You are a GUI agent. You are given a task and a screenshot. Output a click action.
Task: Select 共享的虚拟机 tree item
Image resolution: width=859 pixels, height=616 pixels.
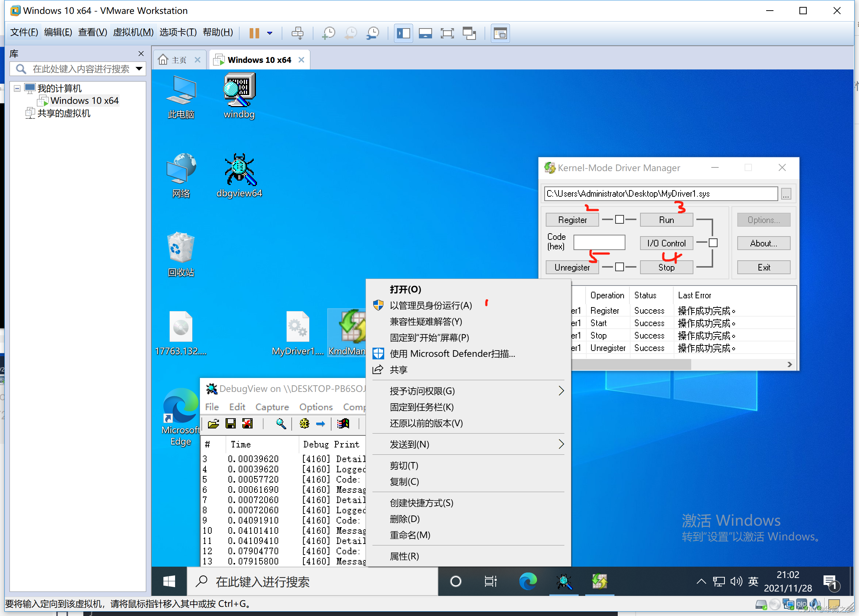pyautogui.click(x=64, y=114)
